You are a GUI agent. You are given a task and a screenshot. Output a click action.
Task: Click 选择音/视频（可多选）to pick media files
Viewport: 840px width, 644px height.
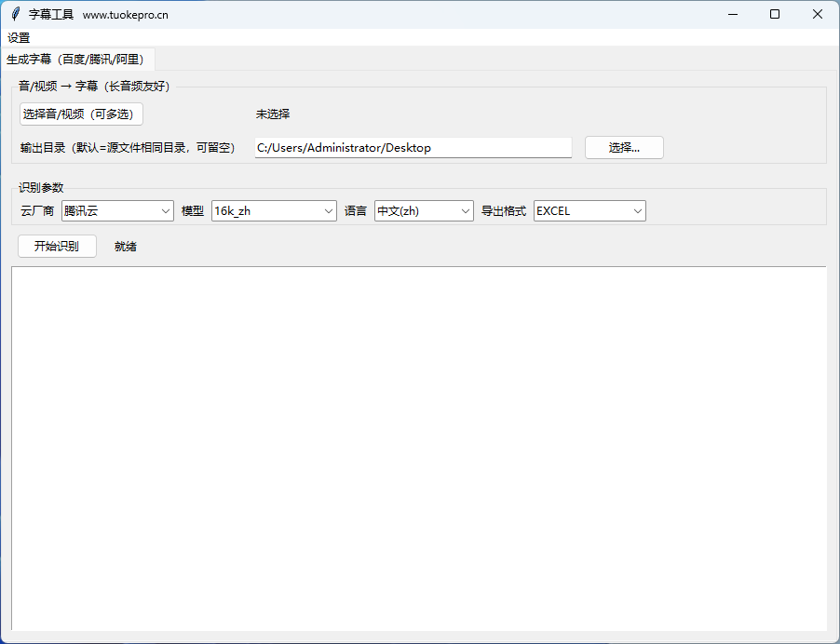click(80, 114)
